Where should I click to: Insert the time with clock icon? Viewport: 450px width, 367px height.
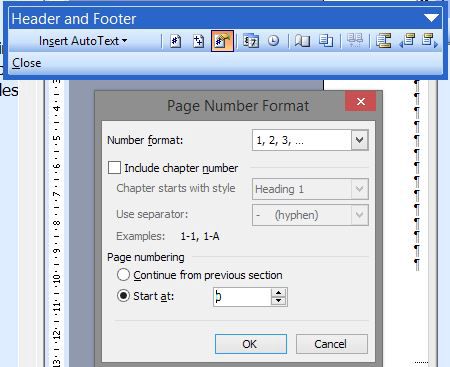tap(274, 41)
